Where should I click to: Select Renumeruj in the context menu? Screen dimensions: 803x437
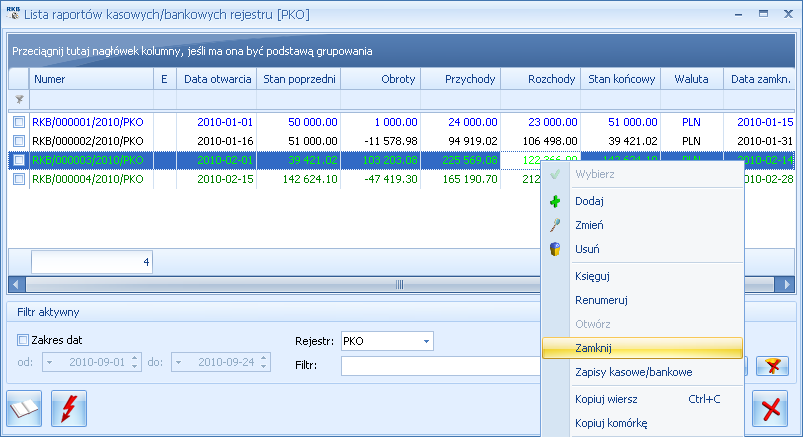643,300
